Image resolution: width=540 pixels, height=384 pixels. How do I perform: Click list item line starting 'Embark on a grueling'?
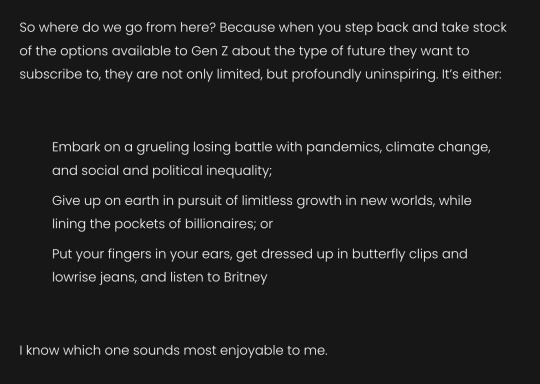[x=271, y=147]
